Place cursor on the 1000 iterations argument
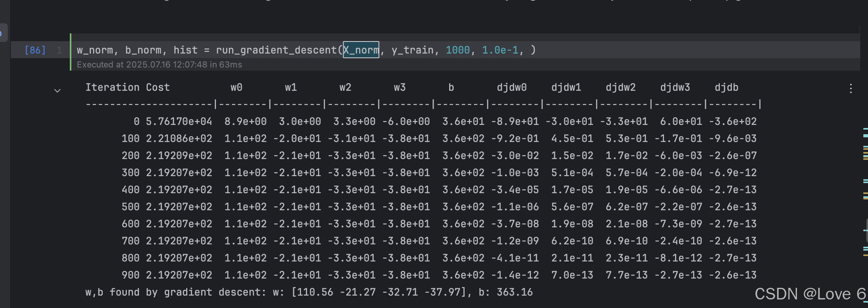This screenshot has width=868, height=308. pyautogui.click(x=458, y=50)
